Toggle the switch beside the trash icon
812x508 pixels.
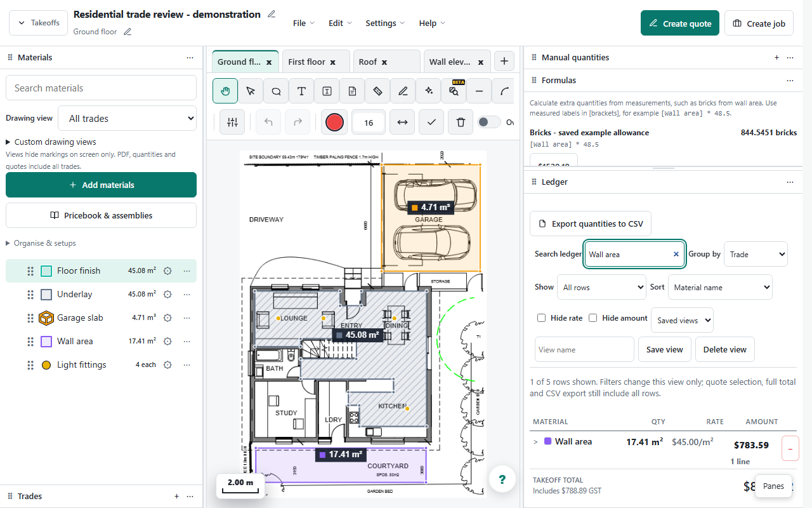click(488, 122)
